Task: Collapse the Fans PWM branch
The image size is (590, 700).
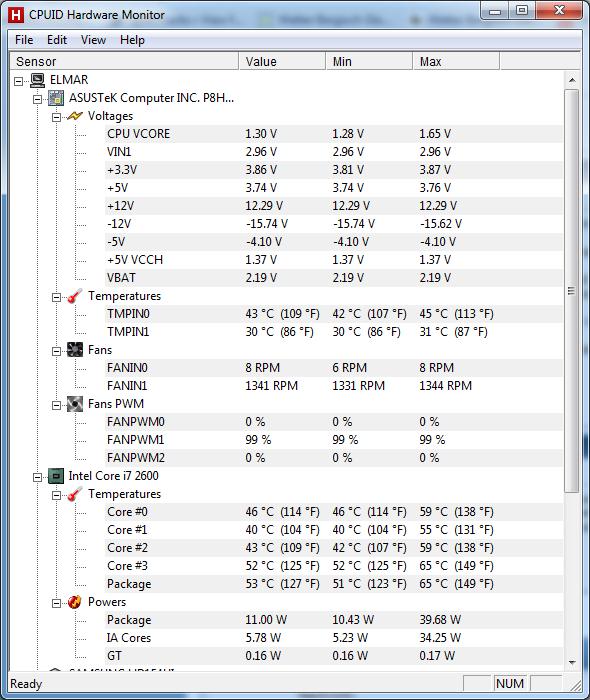Action: point(56,405)
